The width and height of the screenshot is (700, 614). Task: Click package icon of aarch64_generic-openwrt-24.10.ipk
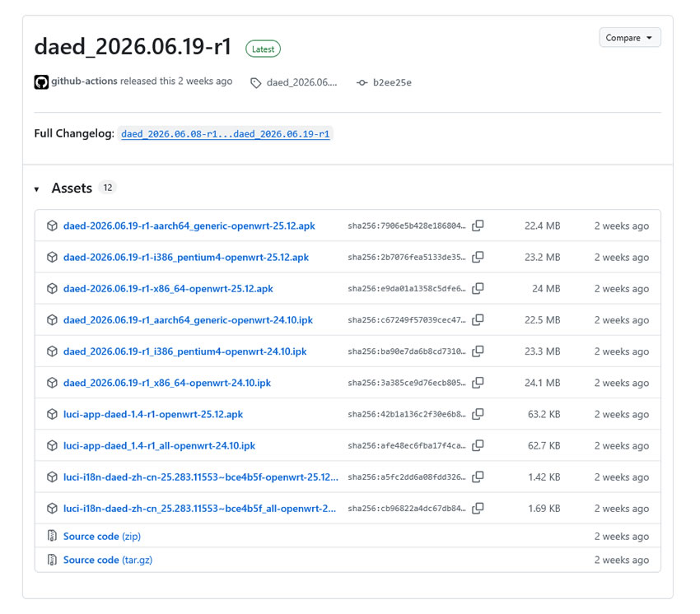pos(52,320)
